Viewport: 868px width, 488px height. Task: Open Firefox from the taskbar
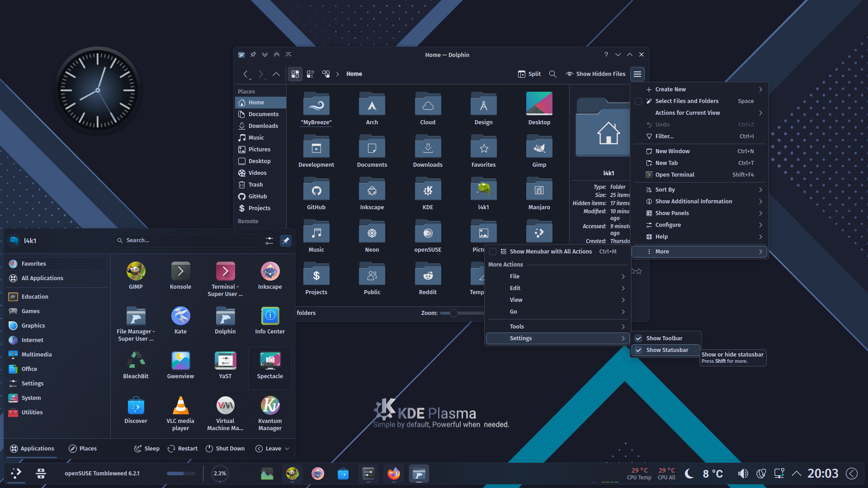(394, 474)
